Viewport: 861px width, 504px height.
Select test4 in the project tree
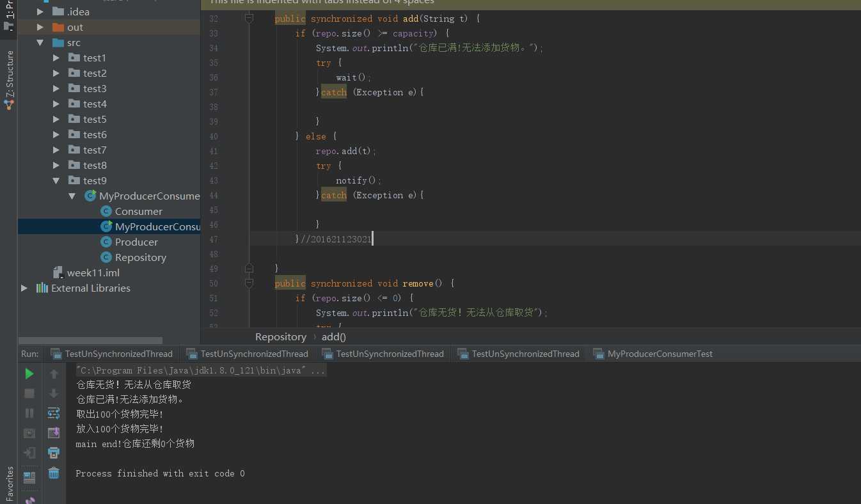[x=95, y=104]
